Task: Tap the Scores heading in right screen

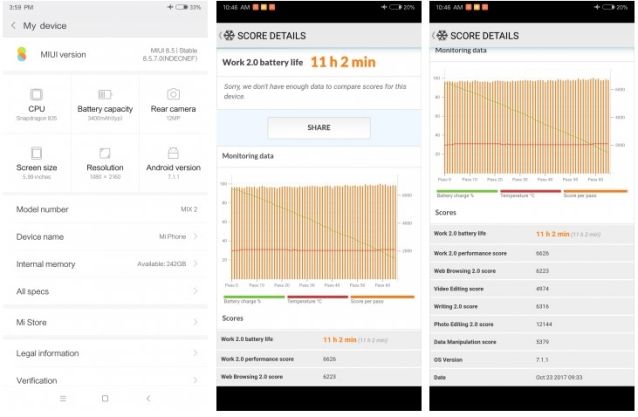Action: (446, 212)
